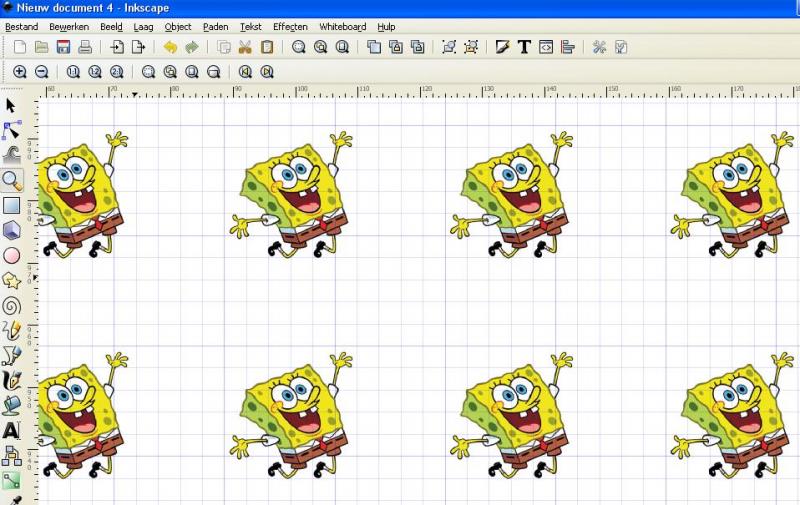Screen dimensions: 800x505
Task: Set zoom to 2:1
Action: pyautogui.click(x=117, y=72)
